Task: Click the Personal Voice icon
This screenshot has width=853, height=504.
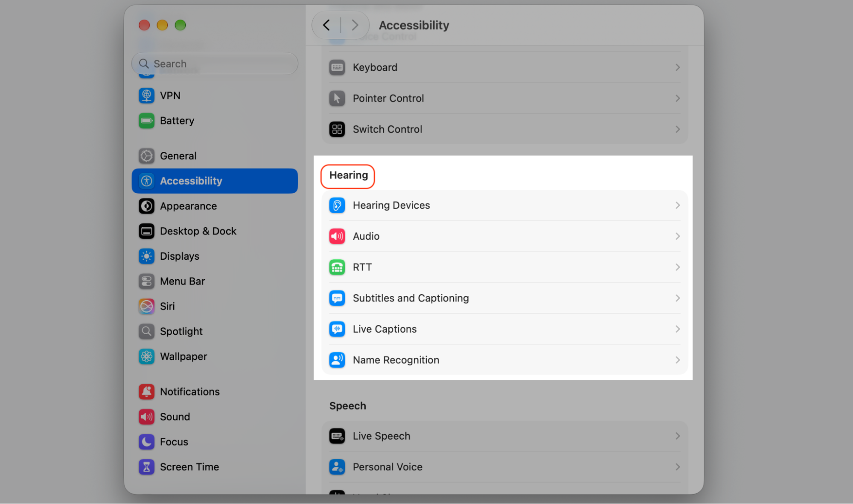Action: 337,467
